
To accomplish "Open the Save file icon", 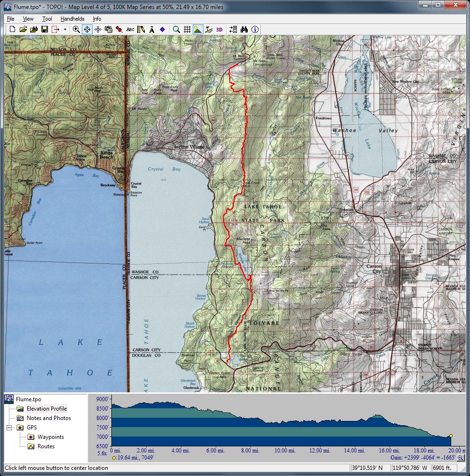I will [x=44, y=30].
